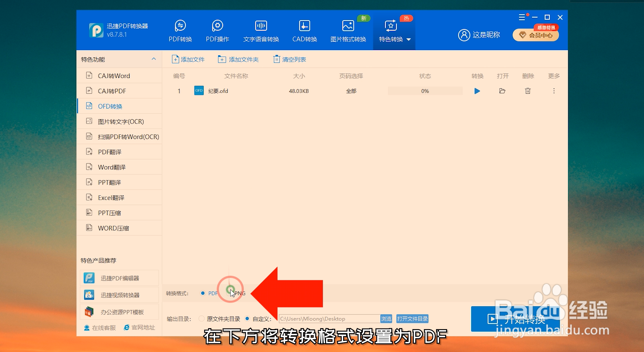The image size is (644, 352).
Task: Click 迅捷PDF编辑器 app icon
Action: point(89,278)
